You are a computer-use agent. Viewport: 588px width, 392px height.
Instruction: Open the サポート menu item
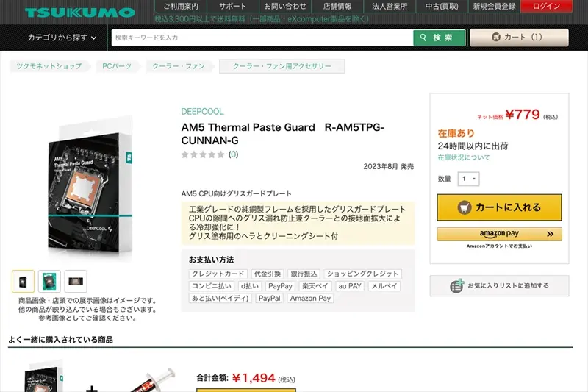[x=233, y=7]
